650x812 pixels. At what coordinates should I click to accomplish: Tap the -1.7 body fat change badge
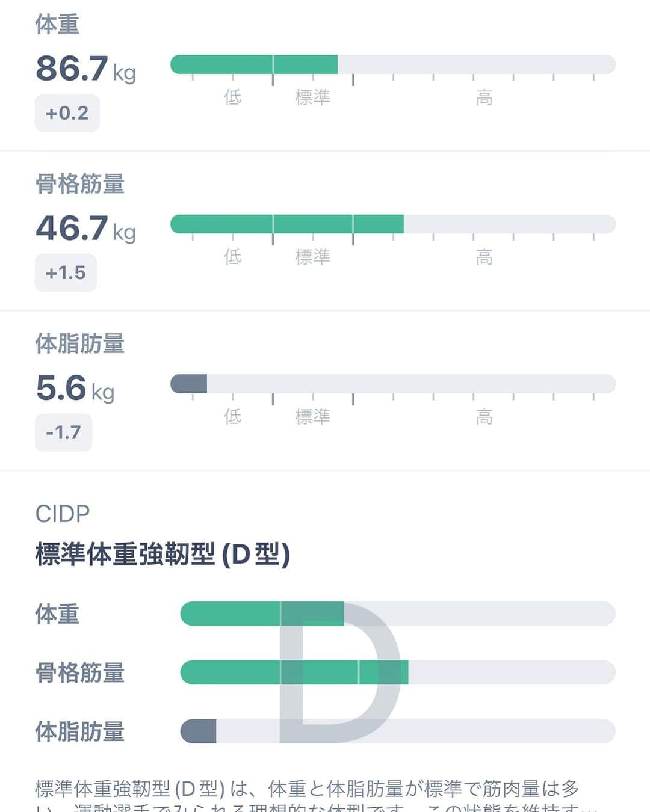coord(63,432)
